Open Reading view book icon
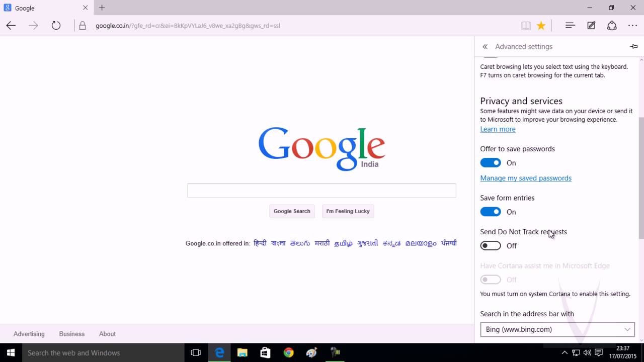The image size is (644, 362). [526, 26]
